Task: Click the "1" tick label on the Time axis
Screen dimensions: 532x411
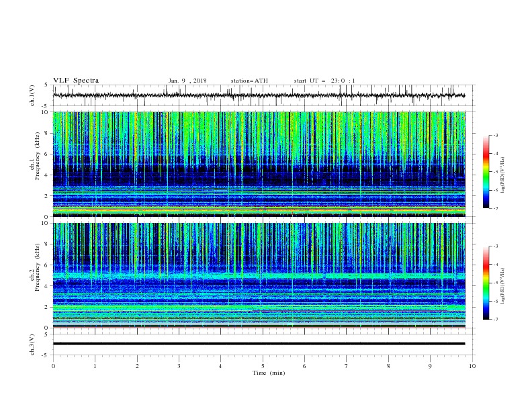Action: point(95,366)
